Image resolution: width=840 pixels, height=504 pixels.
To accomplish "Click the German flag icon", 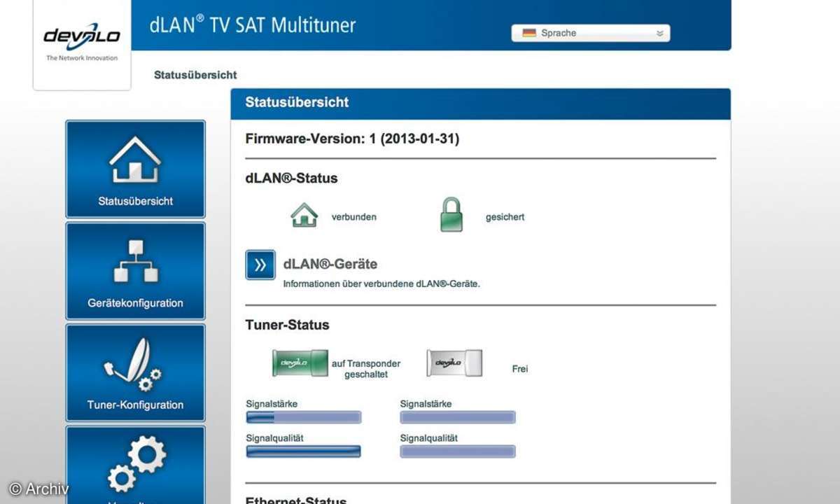I will [x=529, y=33].
